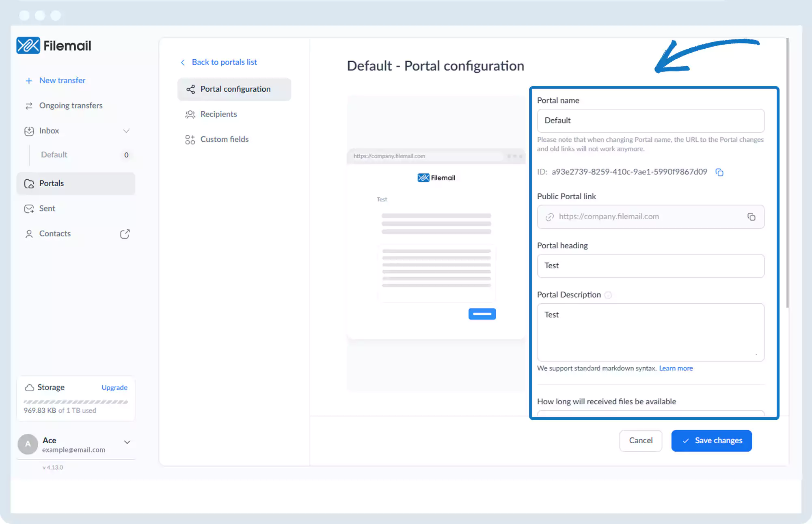The image size is (812, 524).
Task: Click the Portal Description info icon
Action: click(608, 295)
